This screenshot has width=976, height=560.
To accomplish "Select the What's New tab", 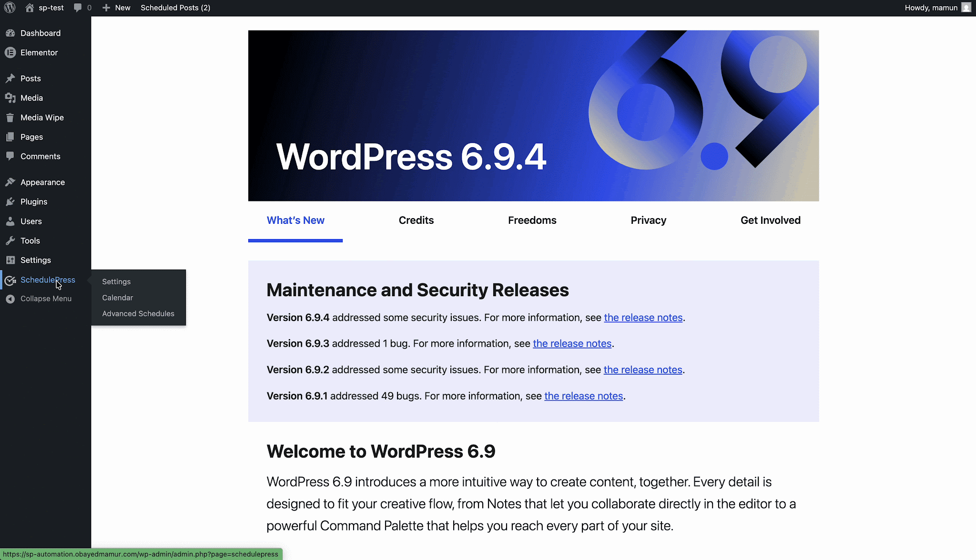I will [295, 220].
